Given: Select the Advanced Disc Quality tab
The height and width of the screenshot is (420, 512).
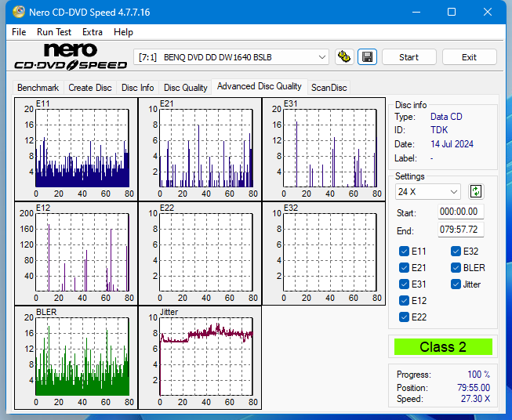Looking at the screenshot, I should tap(260, 86).
